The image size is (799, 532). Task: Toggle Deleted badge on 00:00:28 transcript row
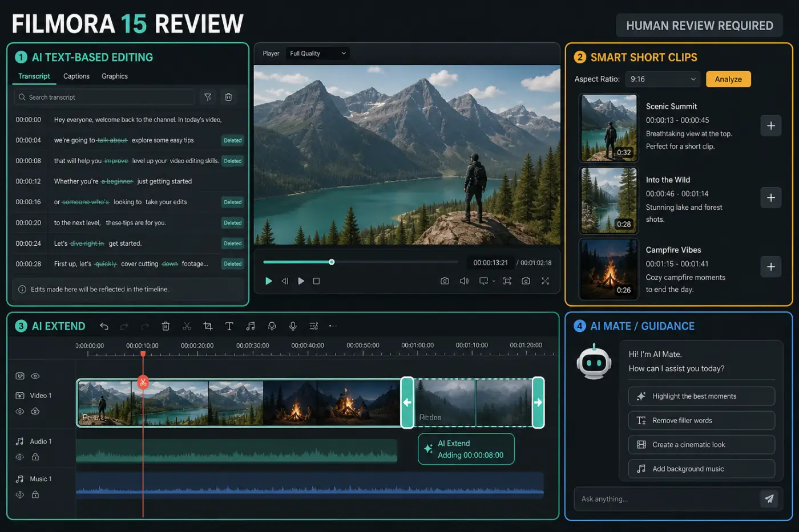(233, 264)
